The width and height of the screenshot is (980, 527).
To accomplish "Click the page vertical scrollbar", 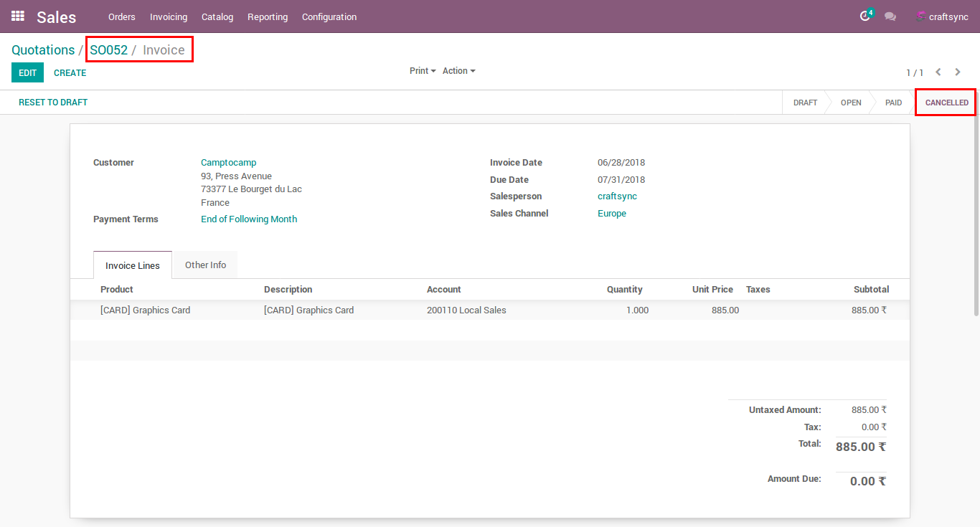I will (976, 215).
